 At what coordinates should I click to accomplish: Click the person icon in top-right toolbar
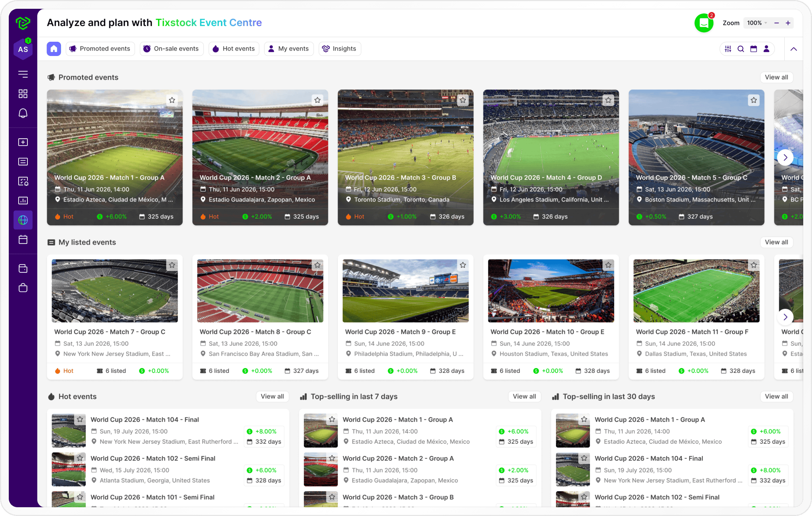tap(766, 49)
